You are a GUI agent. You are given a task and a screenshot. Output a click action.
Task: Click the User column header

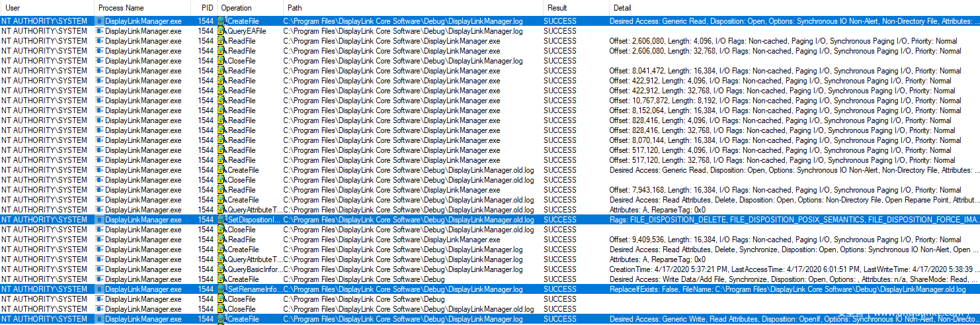point(13,7)
